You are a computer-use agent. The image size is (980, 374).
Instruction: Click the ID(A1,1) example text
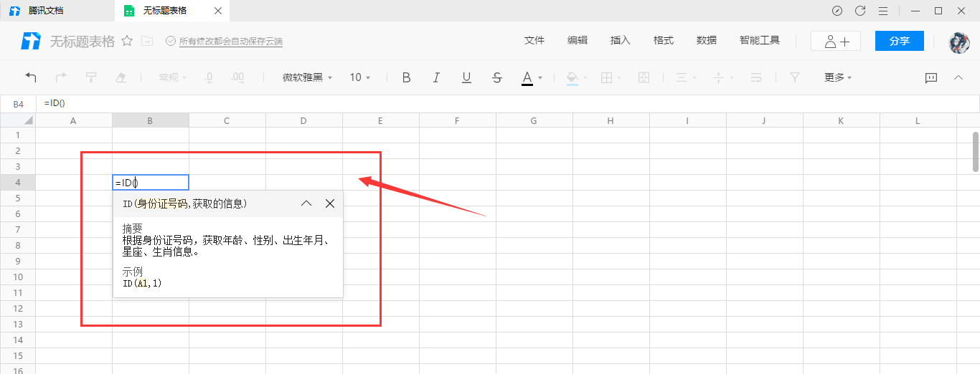(x=142, y=284)
